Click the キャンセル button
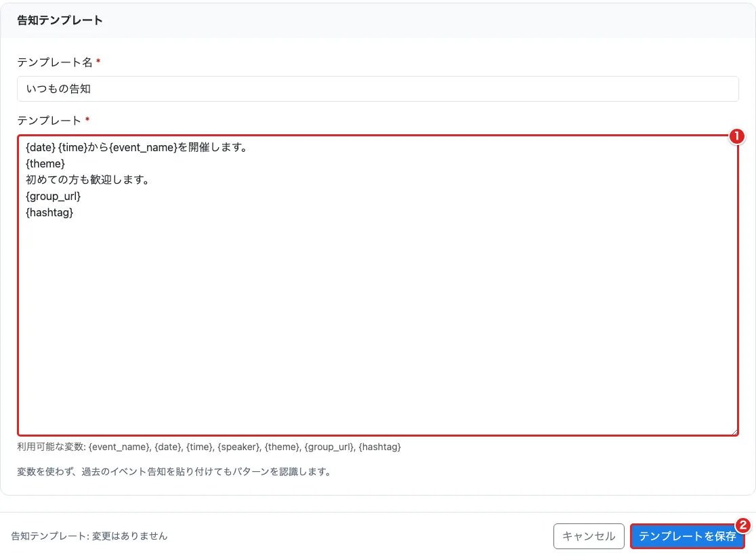The image size is (756, 560). coord(589,536)
